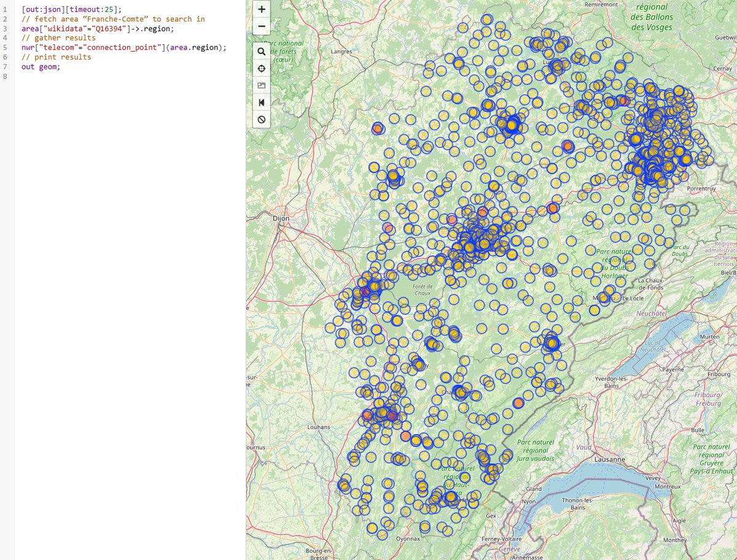Image resolution: width=737 pixels, height=560 pixels.
Task: Click the Cernay label on the map
Action: pyautogui.click(x=722, y=69)
